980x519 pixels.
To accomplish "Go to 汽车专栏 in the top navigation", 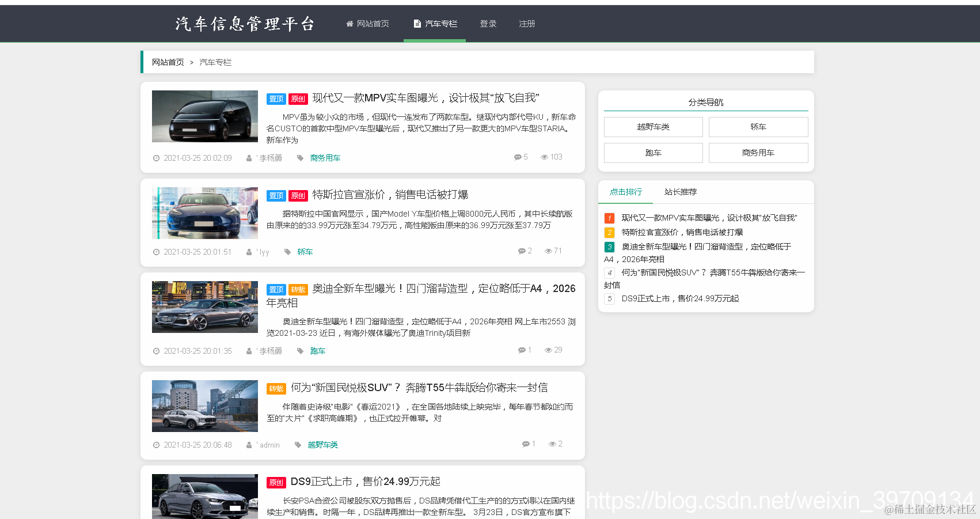I will click(x=435, y=24).
